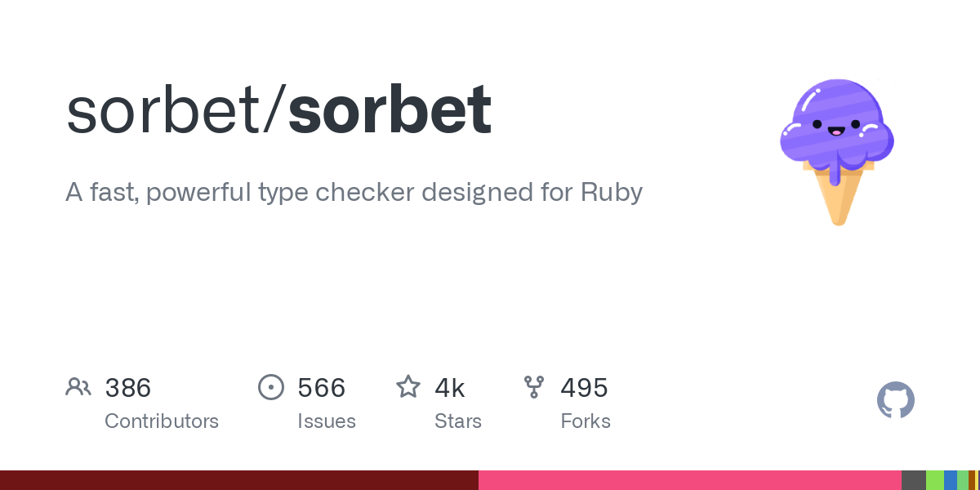Open the bold sorbet repository name
Image resolution: width=980 pixels, height=490 pixels.
(390, 110)
